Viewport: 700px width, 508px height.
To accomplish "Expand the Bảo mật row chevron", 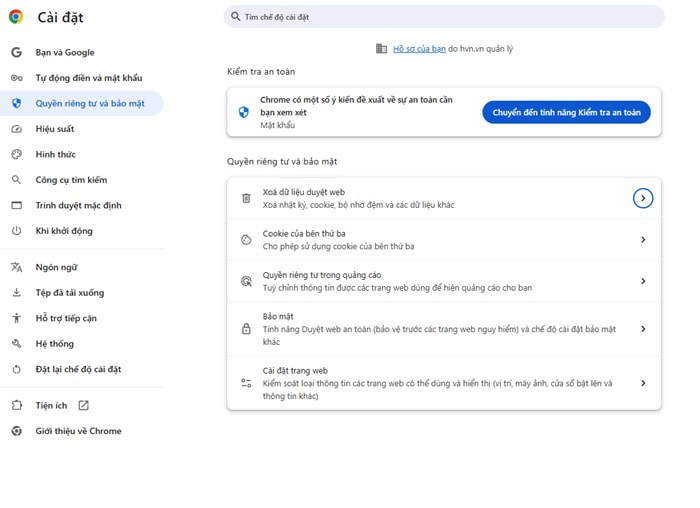I will [643, 329].
